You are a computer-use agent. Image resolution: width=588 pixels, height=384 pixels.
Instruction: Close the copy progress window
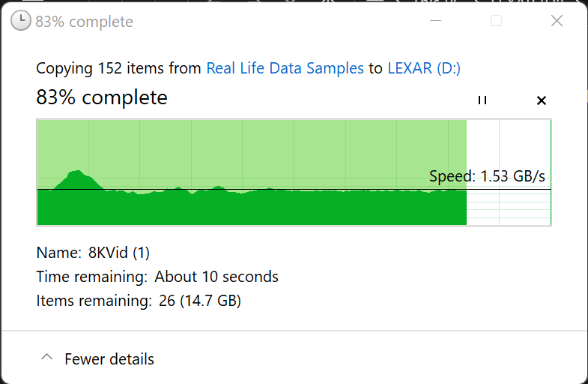coord(557,21)
